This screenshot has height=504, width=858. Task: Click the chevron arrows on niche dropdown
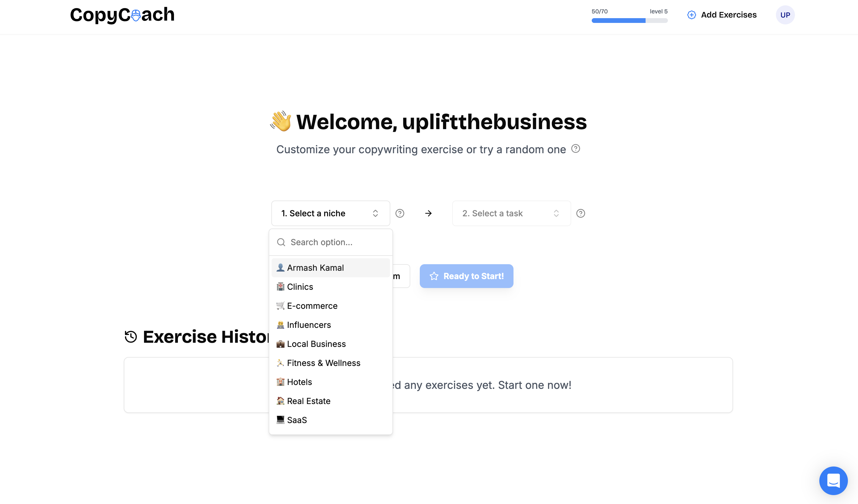tap(375, 213)
